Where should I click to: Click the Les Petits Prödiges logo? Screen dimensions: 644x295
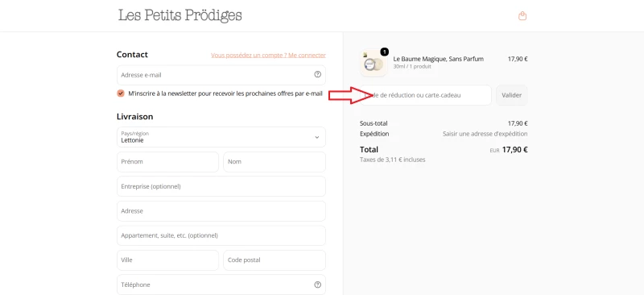[x=180, y=15]
